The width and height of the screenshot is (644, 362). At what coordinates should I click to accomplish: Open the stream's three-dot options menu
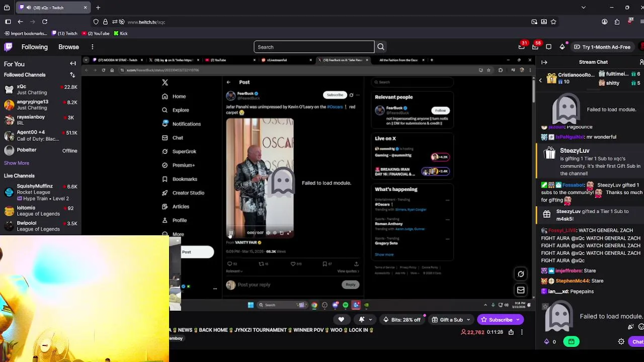pyautogui.click(x=522, y=332)
